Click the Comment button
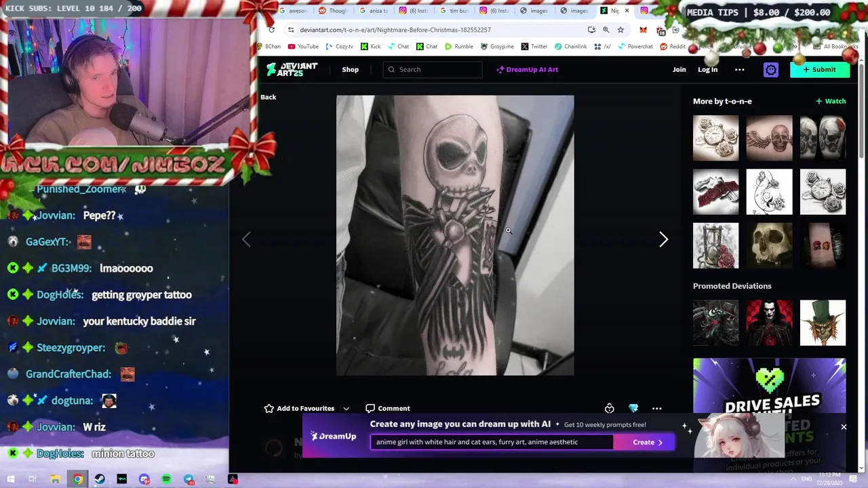 [x=387, y=408]
